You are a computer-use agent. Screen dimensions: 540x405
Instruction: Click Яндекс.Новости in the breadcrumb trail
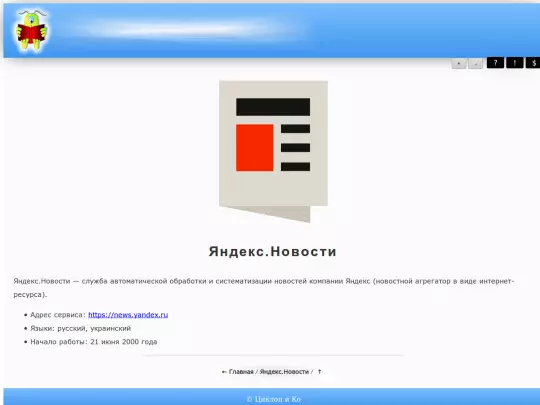(x=284, y=372)
